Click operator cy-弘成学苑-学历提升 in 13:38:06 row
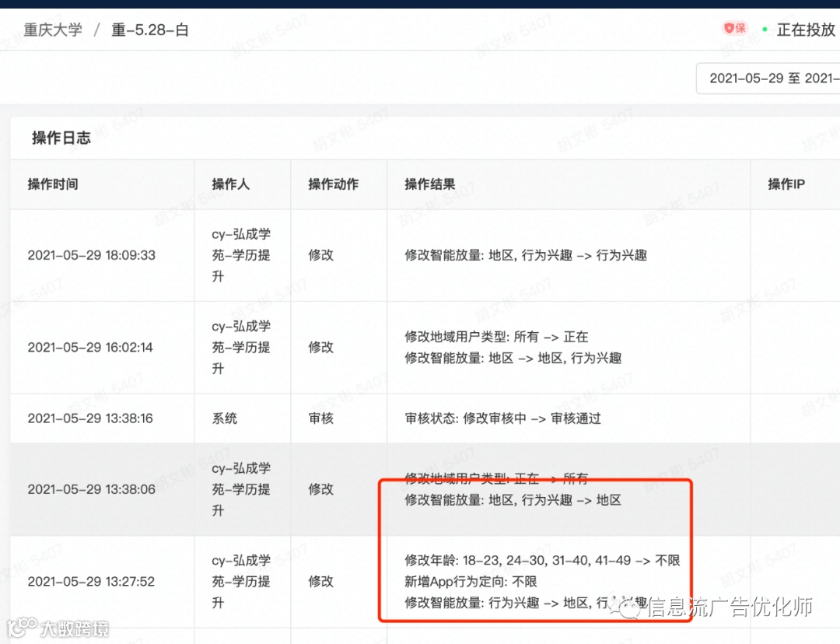Image resolution: width=840 pixels, height=644 pixels. click(x=241, y=489)
